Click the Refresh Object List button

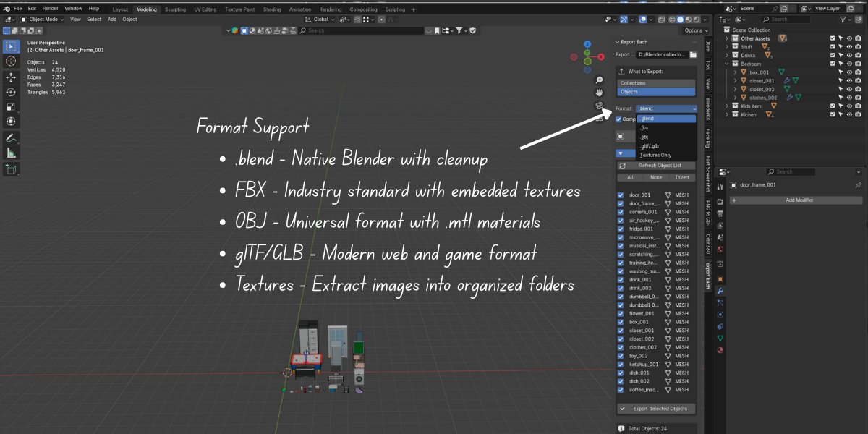tap(655, 165)
